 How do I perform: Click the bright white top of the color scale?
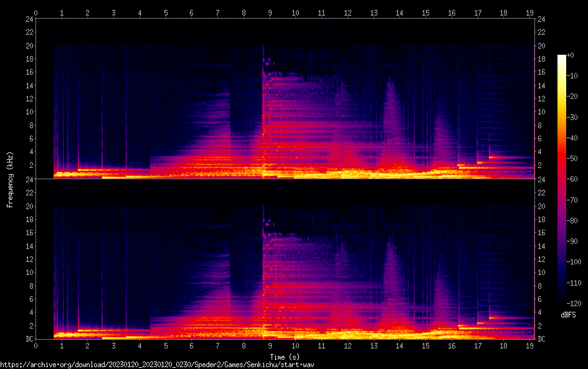(x=562, y=58)
